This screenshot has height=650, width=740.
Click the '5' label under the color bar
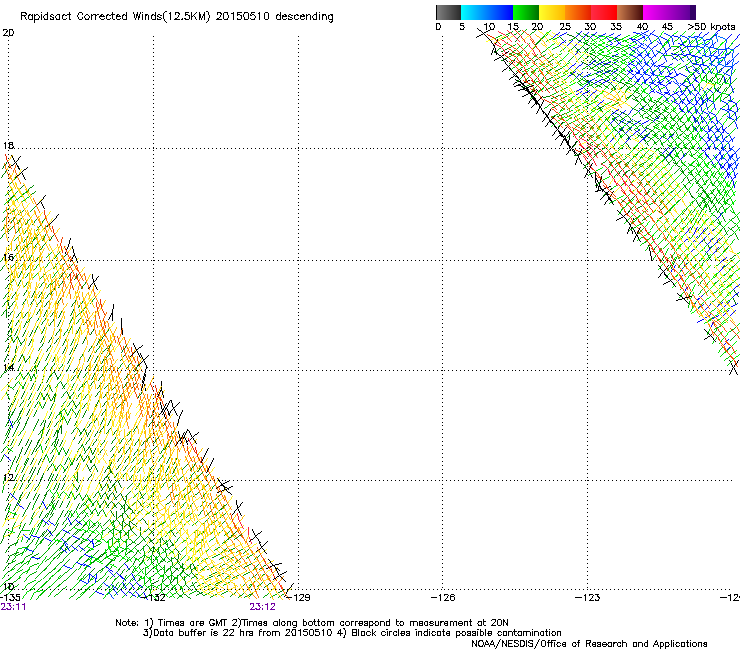click(462, 27)
